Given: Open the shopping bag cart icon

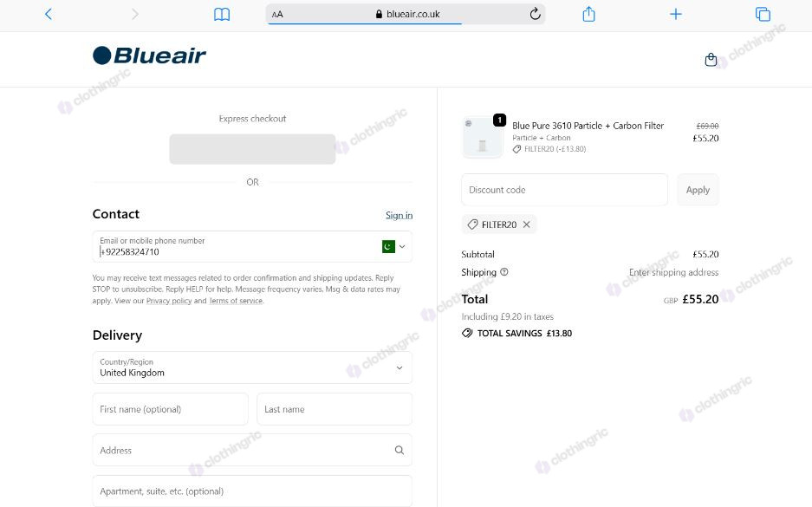Looking at the screenshot, I should tap(711, 60).
